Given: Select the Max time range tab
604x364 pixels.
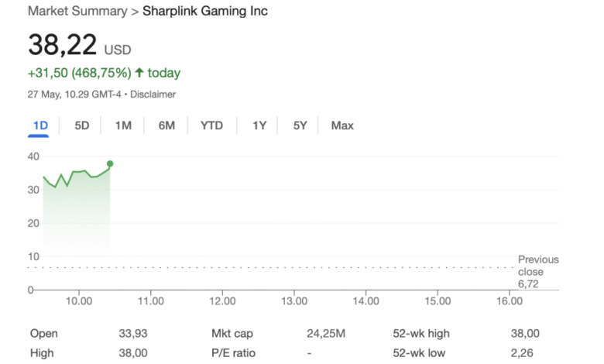Looking at the screenshot, I should [342, 125].
